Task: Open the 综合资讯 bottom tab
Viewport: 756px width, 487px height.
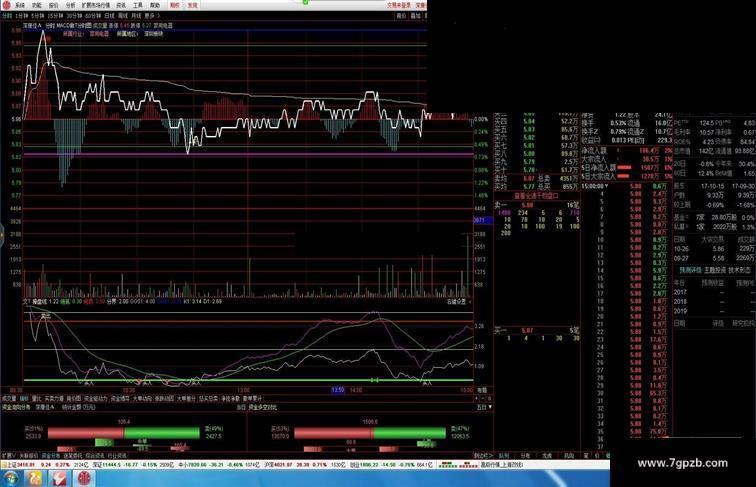Action: (x=94, y=455)
